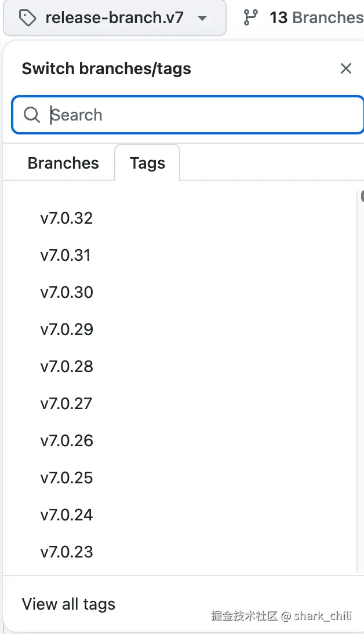Click tag v7.0.25
Screen dimensions: 364x634
tap(67, 478)
